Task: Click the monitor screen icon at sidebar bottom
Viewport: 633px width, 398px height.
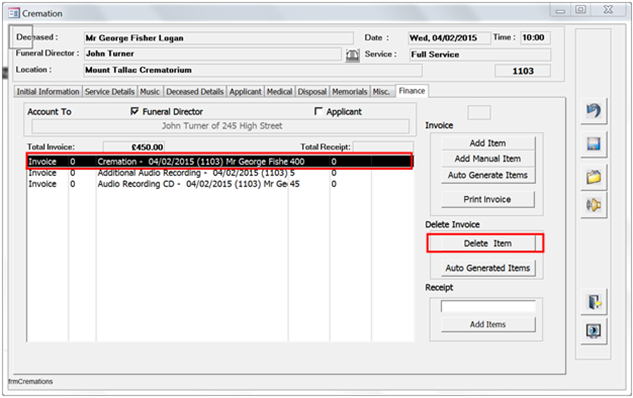Action: 593,331
